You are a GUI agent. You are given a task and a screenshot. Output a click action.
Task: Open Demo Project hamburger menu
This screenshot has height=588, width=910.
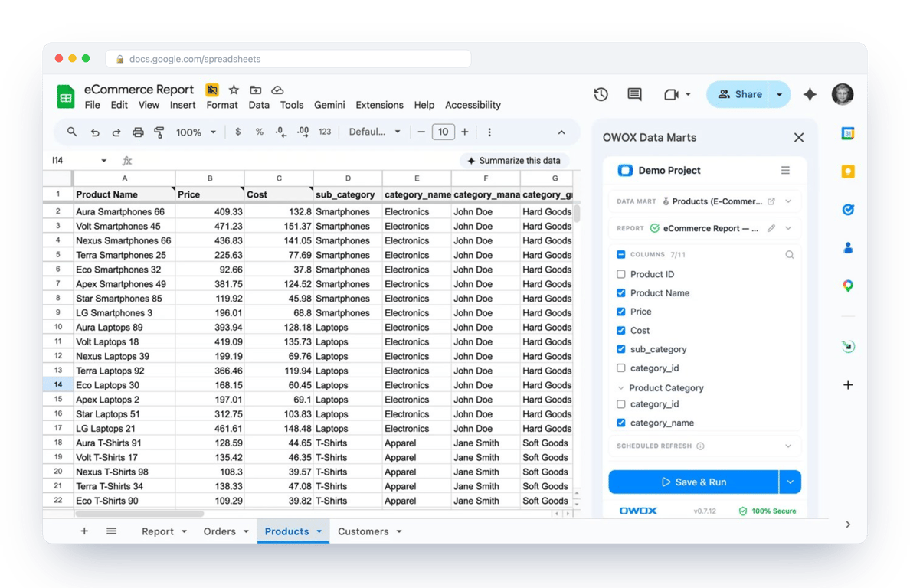click(x=785, y=170)
